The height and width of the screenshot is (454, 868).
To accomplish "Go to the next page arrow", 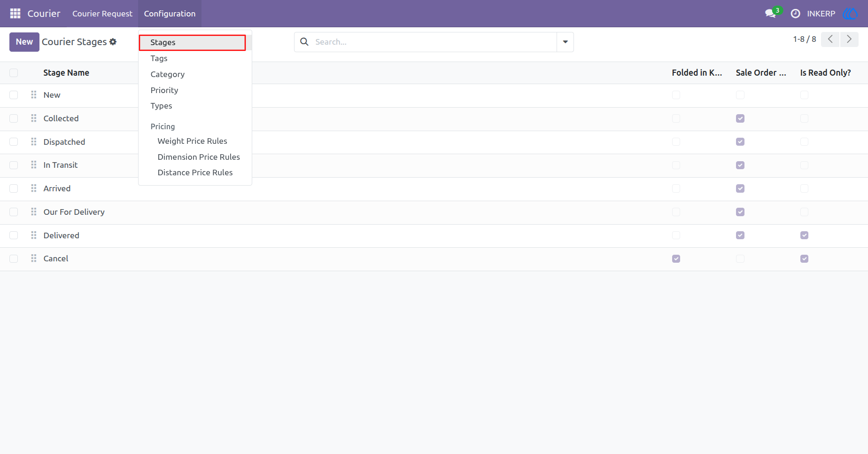I will pyautogui.click(x=849, y=39).
